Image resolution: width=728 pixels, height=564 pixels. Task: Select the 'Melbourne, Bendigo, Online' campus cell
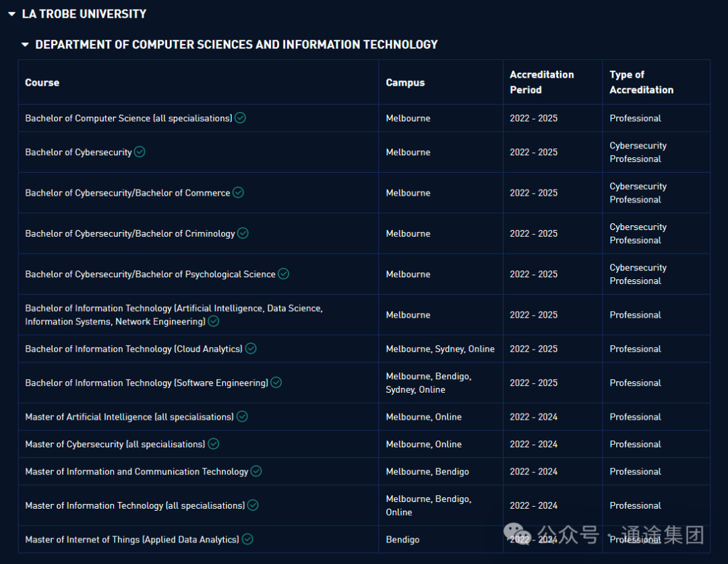[x=429, y=505]
